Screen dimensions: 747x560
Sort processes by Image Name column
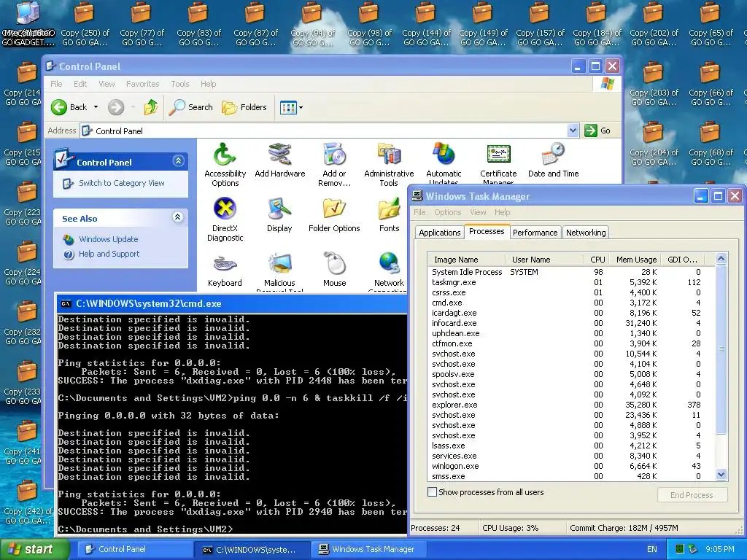(466, 260)
